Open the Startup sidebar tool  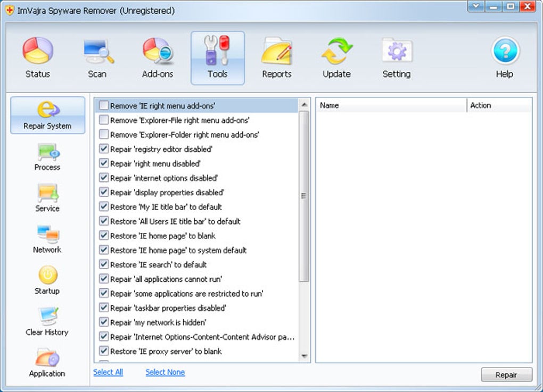tap(47, 280)
